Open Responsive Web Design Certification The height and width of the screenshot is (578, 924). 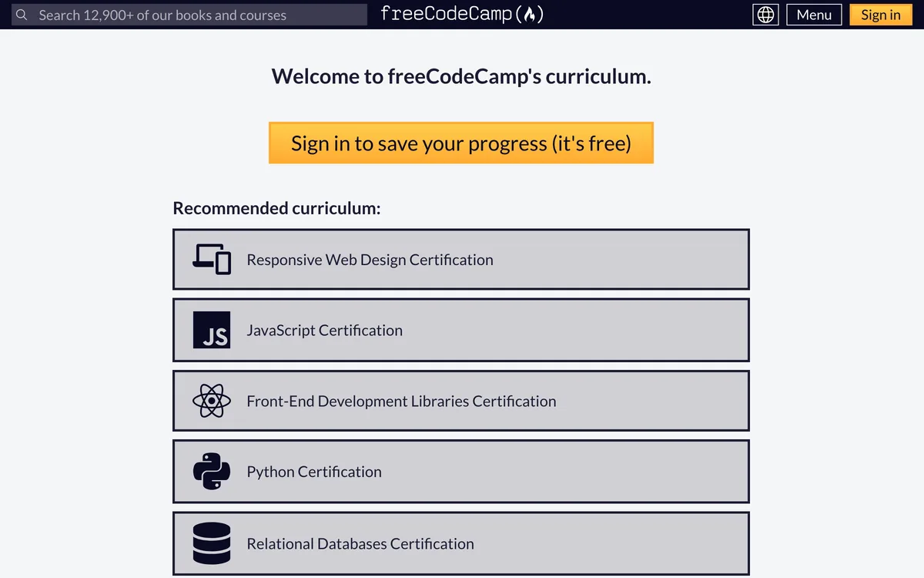(x=461, y=259)
